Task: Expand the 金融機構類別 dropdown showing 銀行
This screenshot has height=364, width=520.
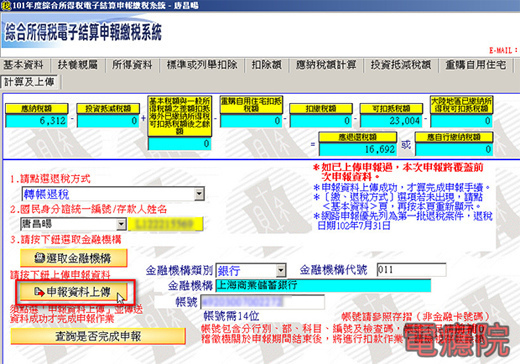Action: pyautogui.click(x=281, y=270)
